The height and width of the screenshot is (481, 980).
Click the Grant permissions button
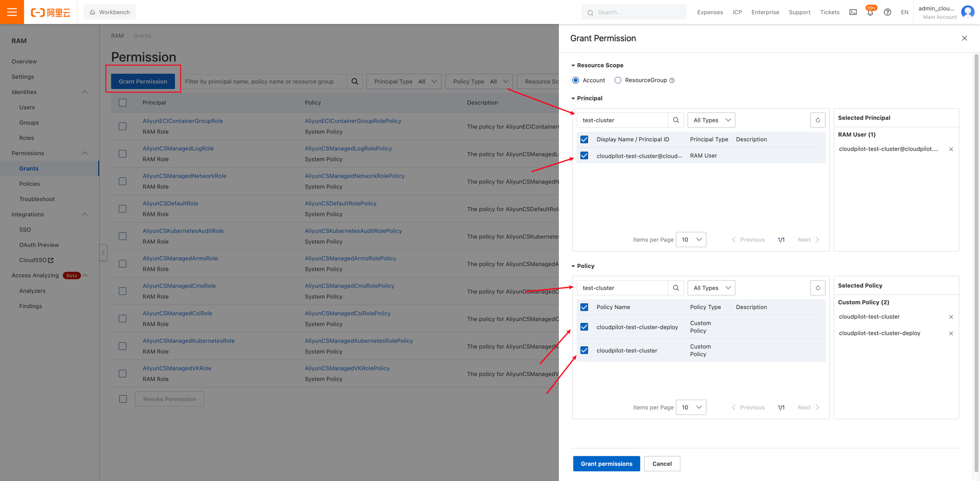pos(606,463)
